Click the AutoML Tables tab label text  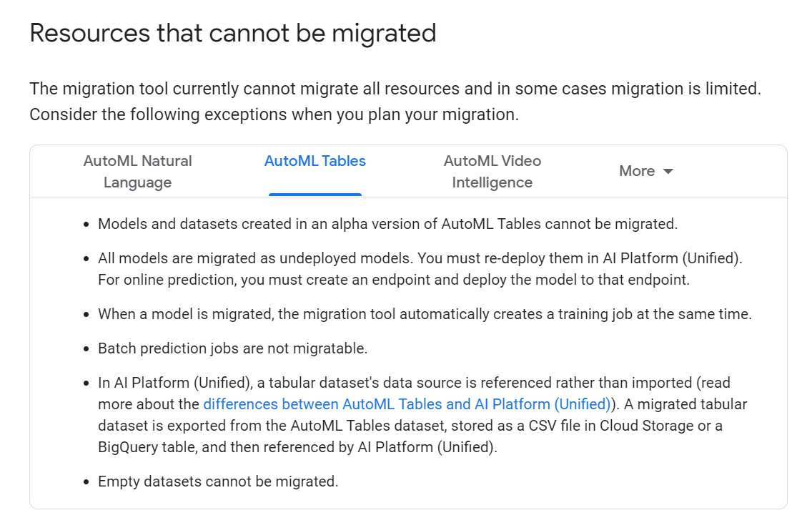pyautogui.click(x=315, y=161)
